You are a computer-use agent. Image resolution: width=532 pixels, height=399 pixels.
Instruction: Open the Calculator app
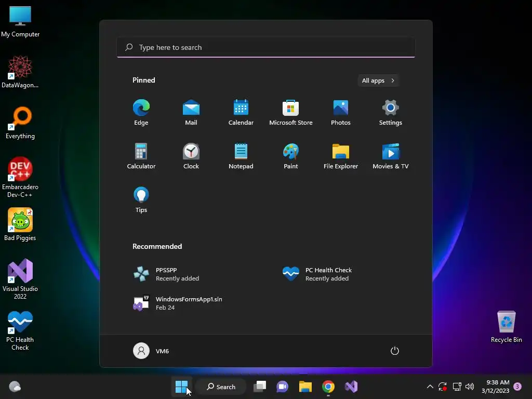141,156
